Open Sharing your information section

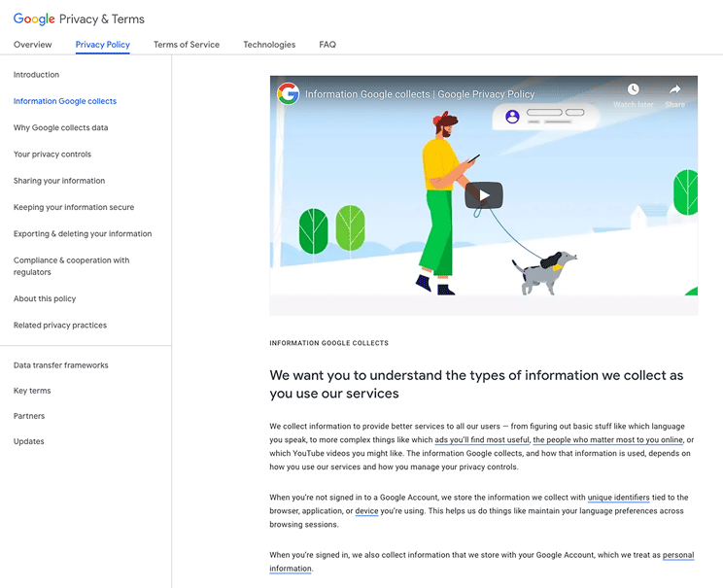(59, 181)
